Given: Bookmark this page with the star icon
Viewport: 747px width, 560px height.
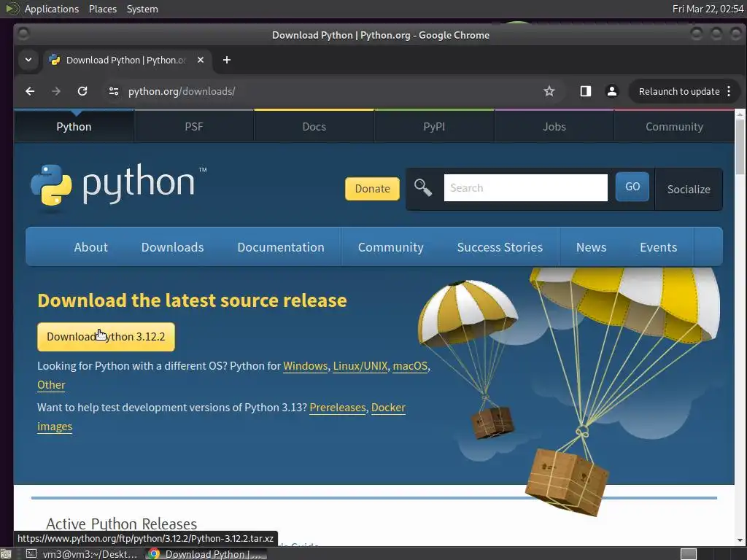Looking at the screenshot, I should [x=549, y=91].
